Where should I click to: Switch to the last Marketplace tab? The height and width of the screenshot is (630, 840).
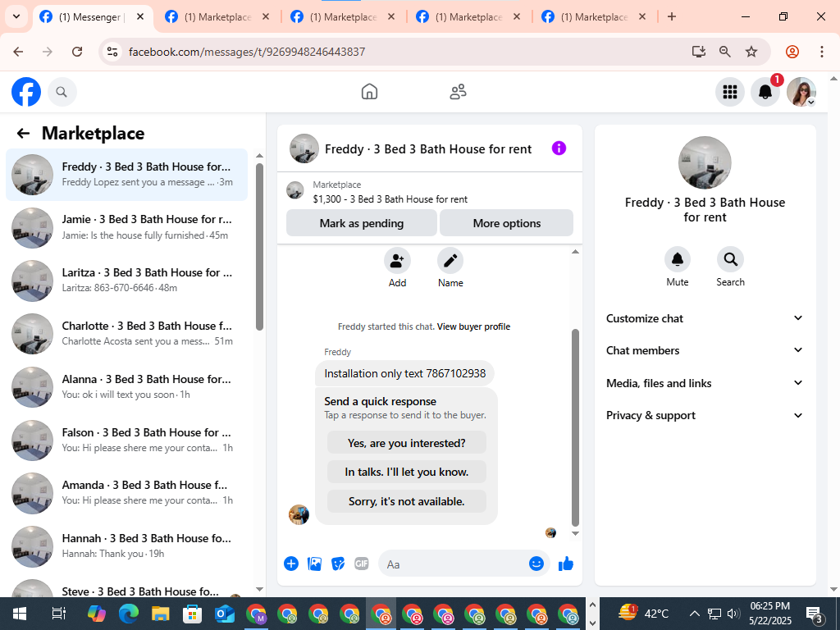click(594, 17)
